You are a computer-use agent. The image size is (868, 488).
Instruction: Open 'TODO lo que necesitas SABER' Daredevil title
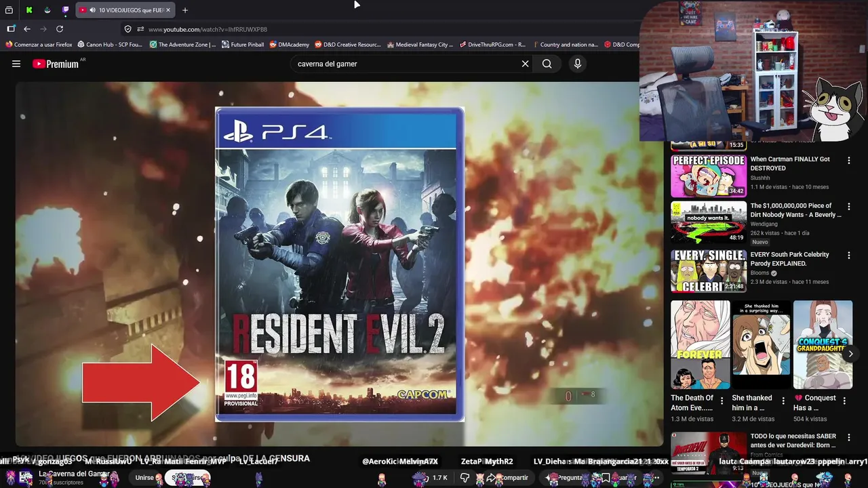click(x=793, y=441)
